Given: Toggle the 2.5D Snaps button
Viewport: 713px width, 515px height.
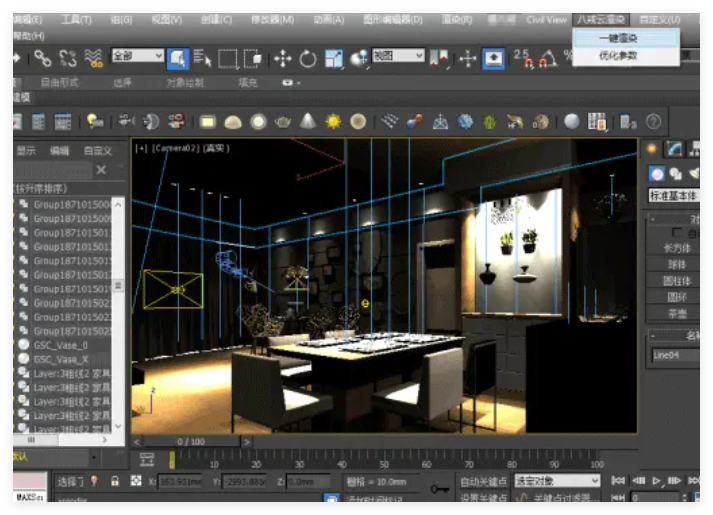Looking at the screenshot, I should coord(523,58).
